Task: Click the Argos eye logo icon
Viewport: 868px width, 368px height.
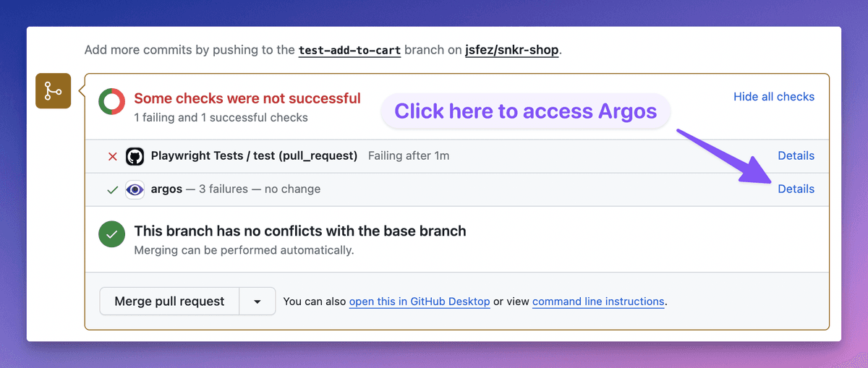Action: [x=135, y=189]
